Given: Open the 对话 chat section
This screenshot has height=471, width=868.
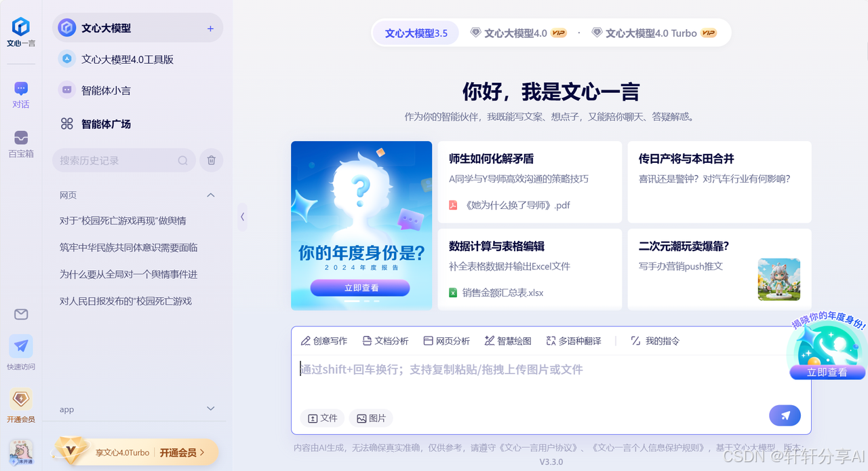Looking at the screenshot, I should pyautogui.click(x=21, y=95).
